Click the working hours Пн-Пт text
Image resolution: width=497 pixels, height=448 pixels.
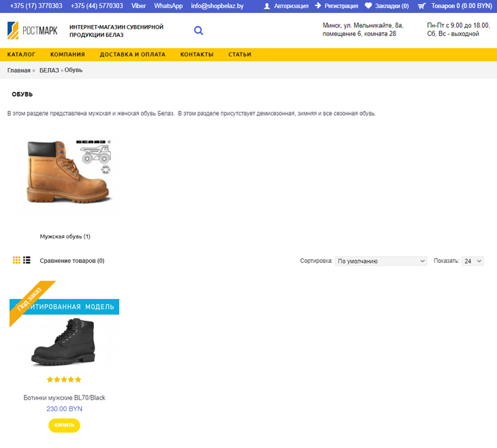point(458,29)
